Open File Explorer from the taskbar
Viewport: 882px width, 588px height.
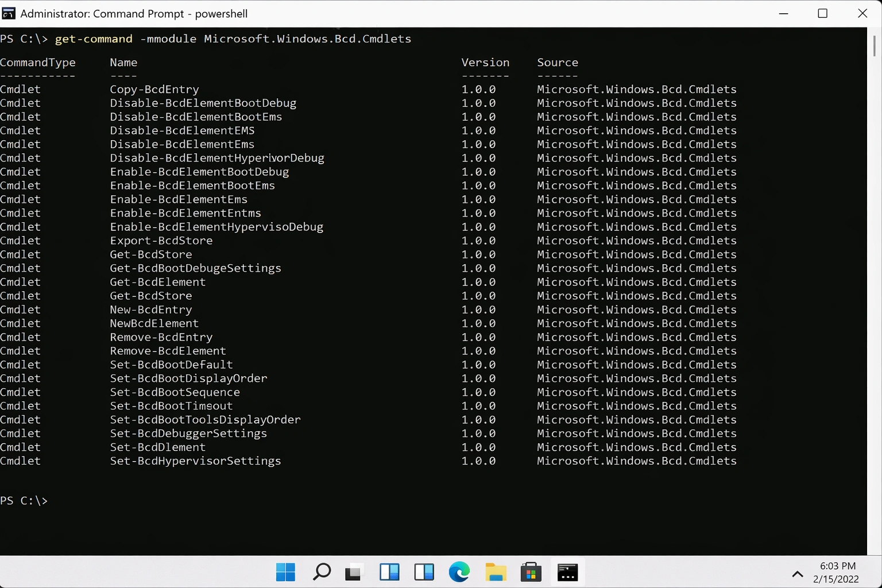[x=495, y=571]
